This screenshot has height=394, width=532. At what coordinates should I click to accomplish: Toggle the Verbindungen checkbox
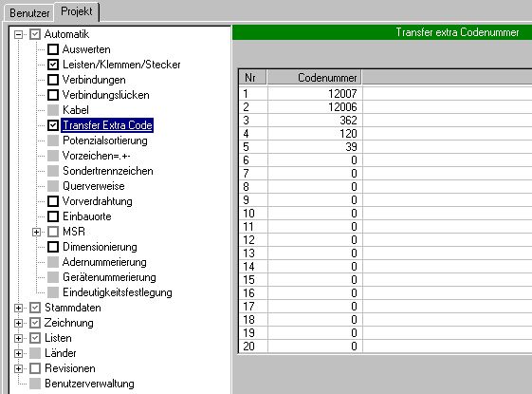53,80
